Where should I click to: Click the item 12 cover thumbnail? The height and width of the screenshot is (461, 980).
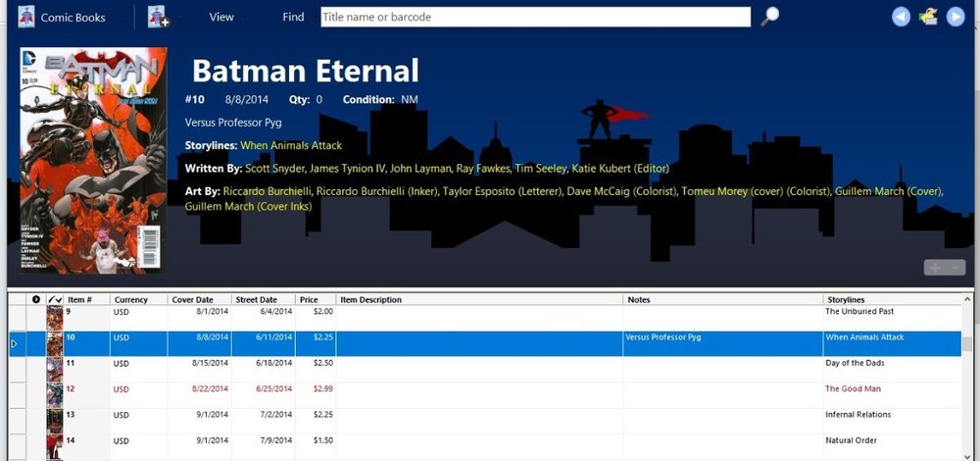click(x=55, y=394)
